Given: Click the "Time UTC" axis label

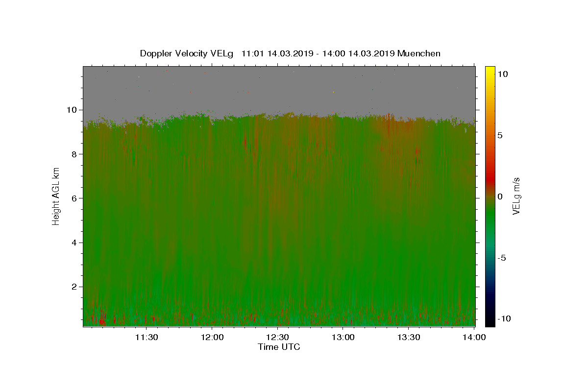Looking at the screenshot, I should 279,347.
